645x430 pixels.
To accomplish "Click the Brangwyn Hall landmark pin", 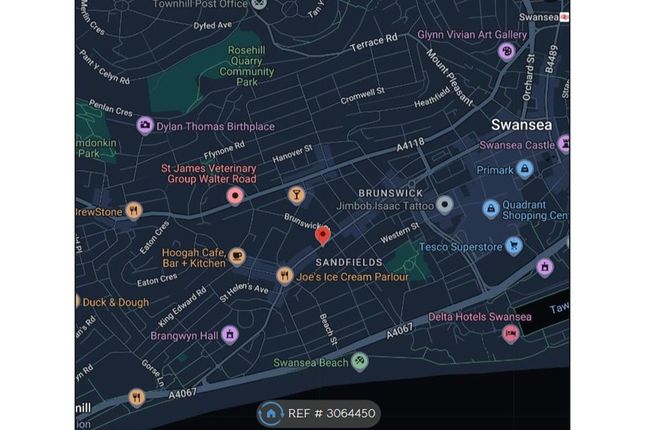I will tap(230, 334).
